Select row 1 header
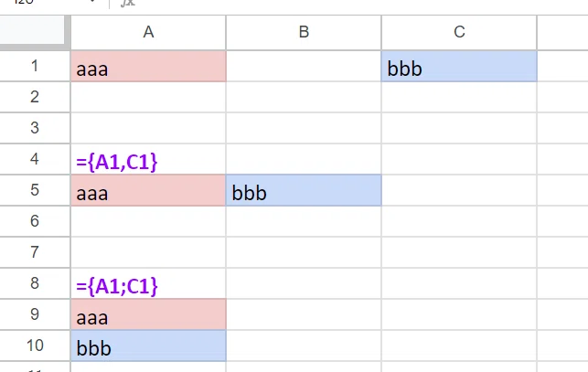Image resolution: width=588 pixels, height=372 pixels. pos(35,66)
